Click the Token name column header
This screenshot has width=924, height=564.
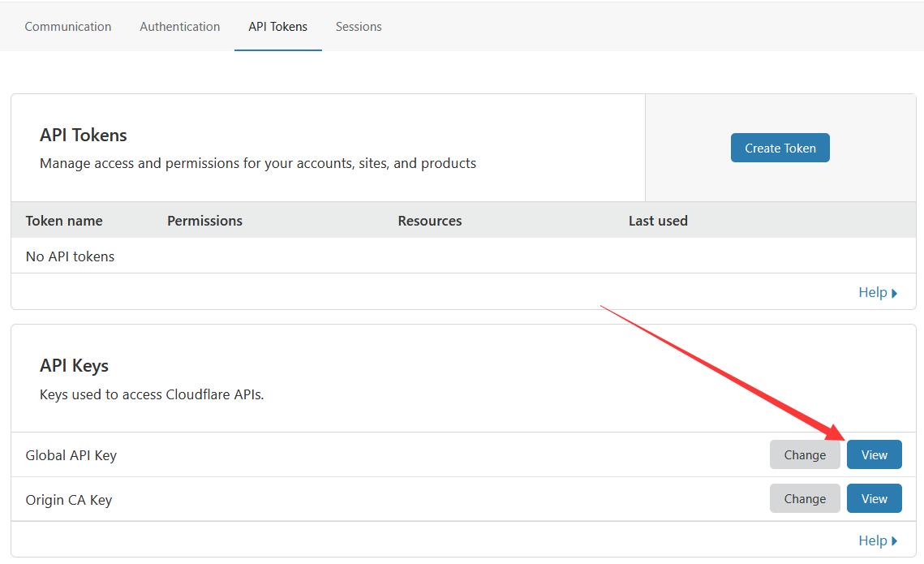tap(64, 221)
